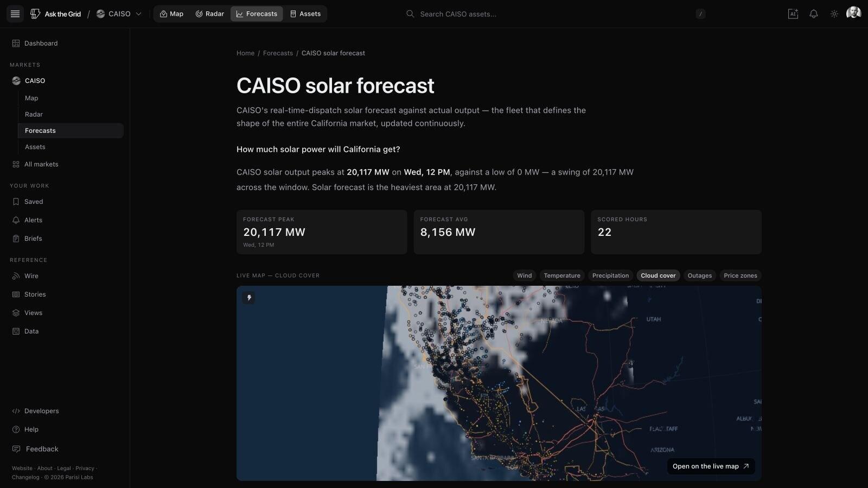Focus the Search CAISO assets field
Viewport: 868px width, 488px height.
(x=556, y=14)
